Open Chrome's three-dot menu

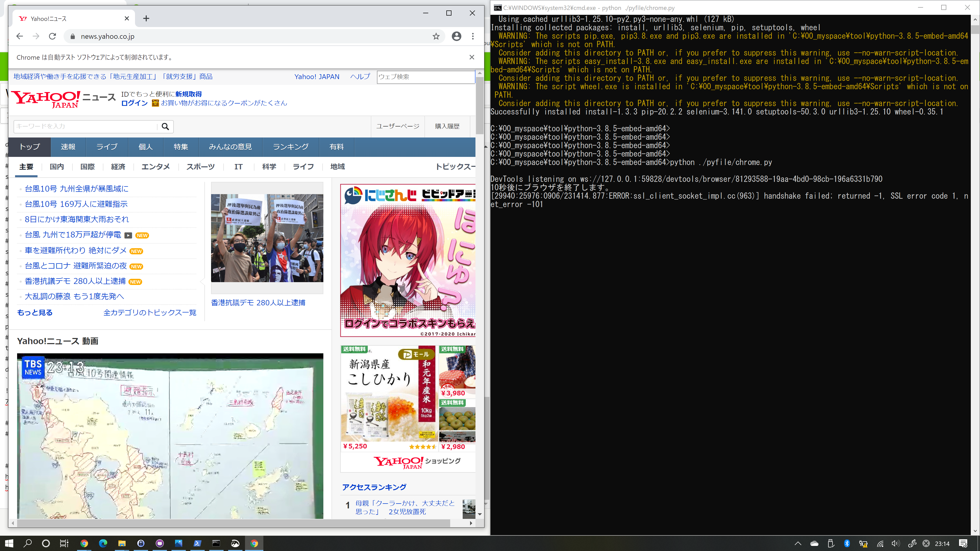(473, 36)
